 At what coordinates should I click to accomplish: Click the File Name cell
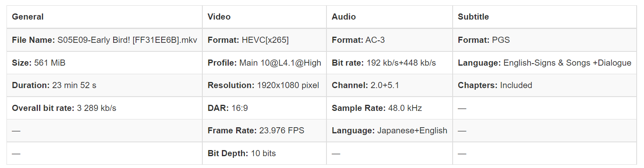[104, 40]
